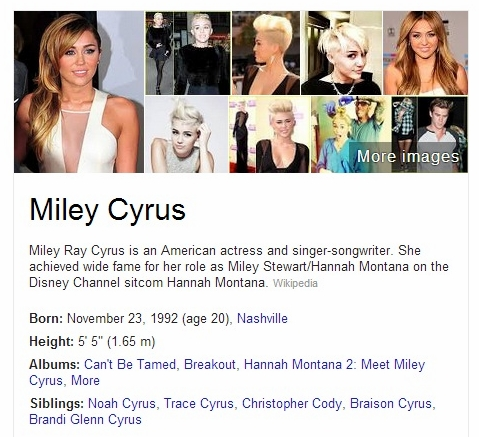Open the Wikipedia source link
The image size is (479, 437).
pos(295,283)
